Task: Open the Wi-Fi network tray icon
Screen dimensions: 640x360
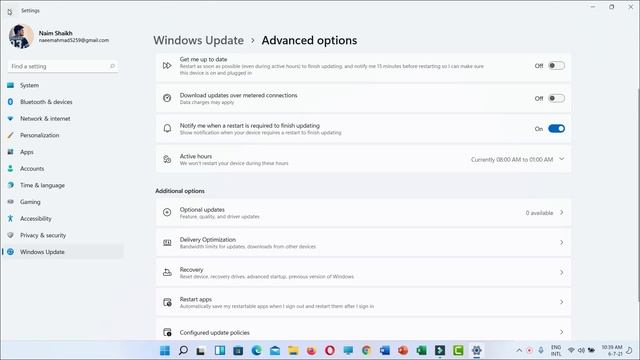Action: [x=571, y=351]
